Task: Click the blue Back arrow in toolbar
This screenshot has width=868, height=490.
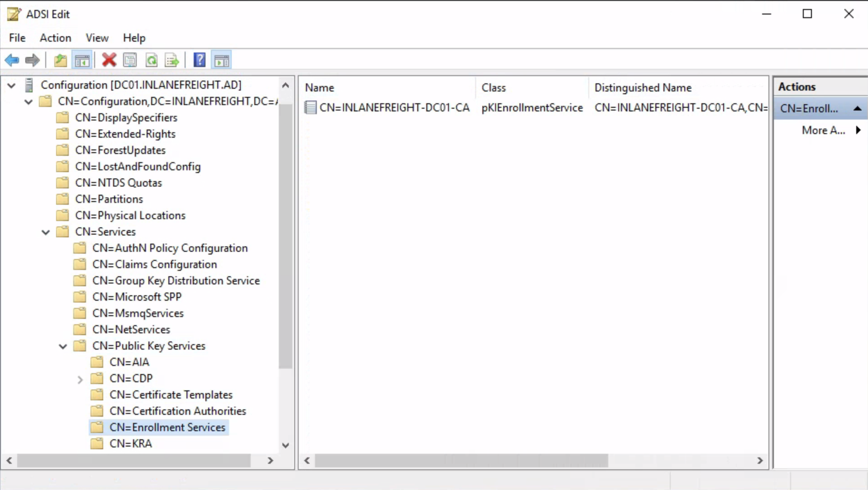Action: point(12,60)
